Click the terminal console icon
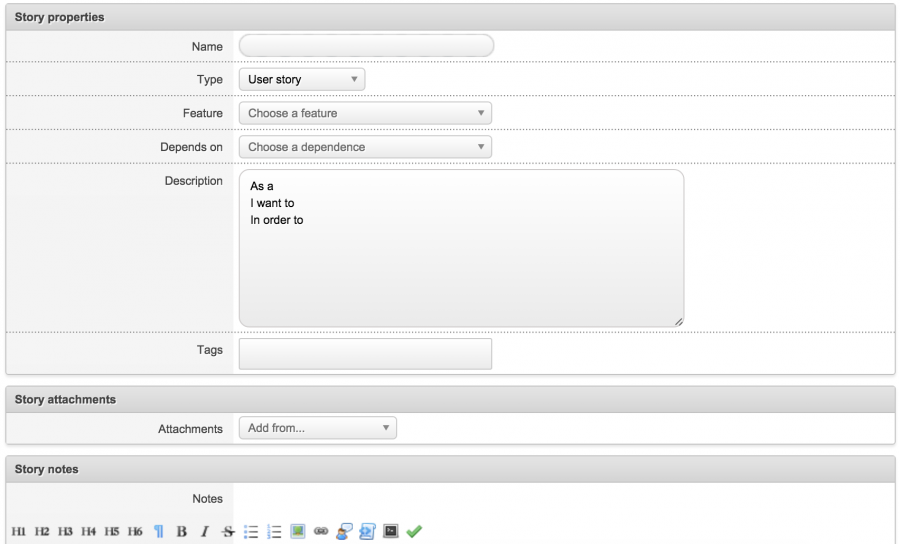900x544 pixels. click(x=391, y=531)
